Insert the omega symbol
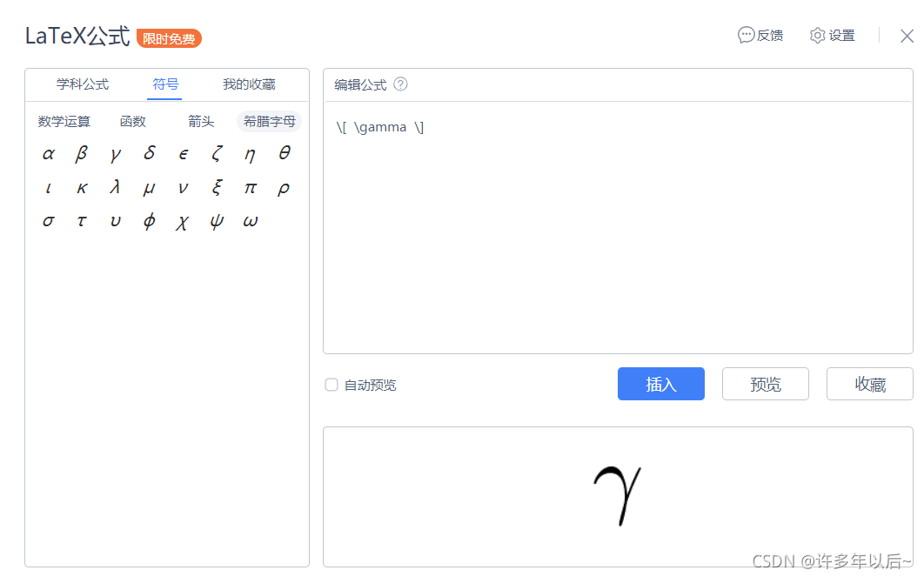Viewport: 924px width, 577px height. (251, 222)
